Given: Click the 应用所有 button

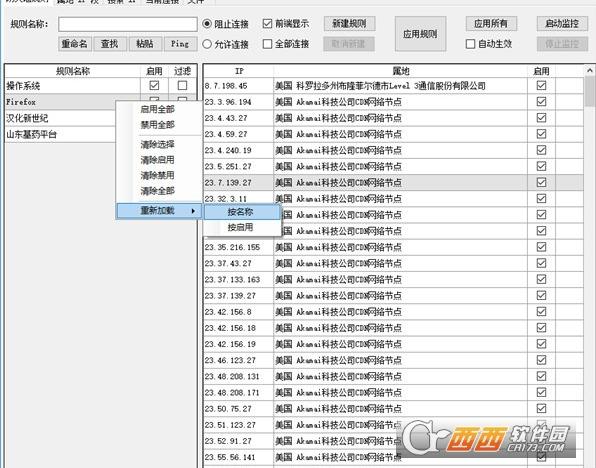Looking at the screenshot, I should pos(491,24).
